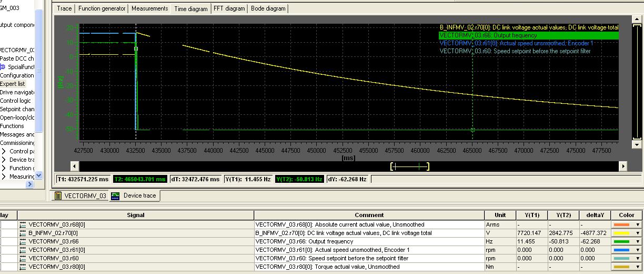Select Configuration in the project tree
Viewport: 644px width, 274px height.
pos(17,75)
